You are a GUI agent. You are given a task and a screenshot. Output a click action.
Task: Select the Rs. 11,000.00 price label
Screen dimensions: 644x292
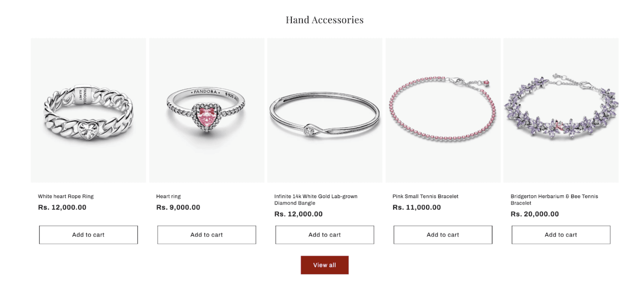tap(417, 207)
